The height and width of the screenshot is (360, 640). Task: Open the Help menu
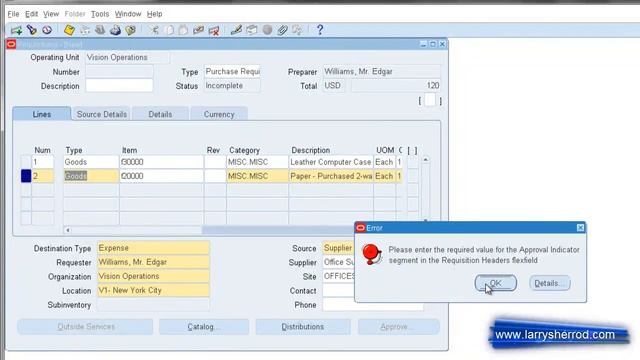(154, 14)
